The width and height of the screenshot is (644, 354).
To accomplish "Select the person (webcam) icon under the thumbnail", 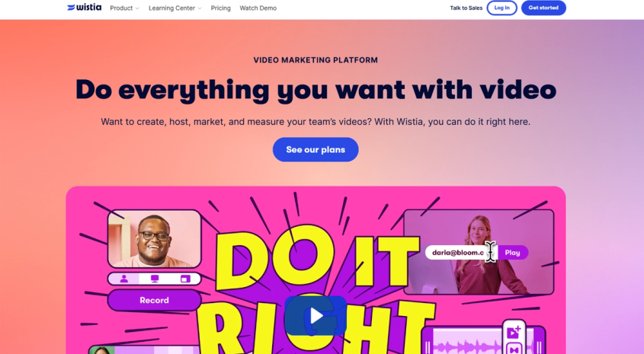I will coord(123,279).
